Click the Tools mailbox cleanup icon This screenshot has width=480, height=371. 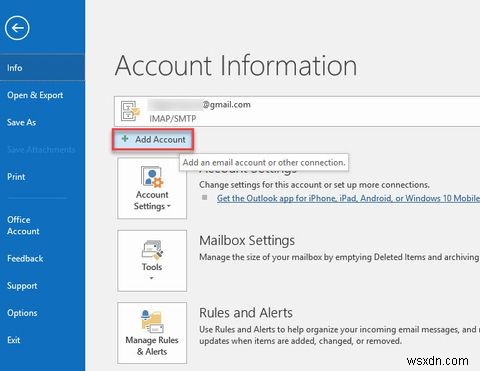(x=152, y=250)
